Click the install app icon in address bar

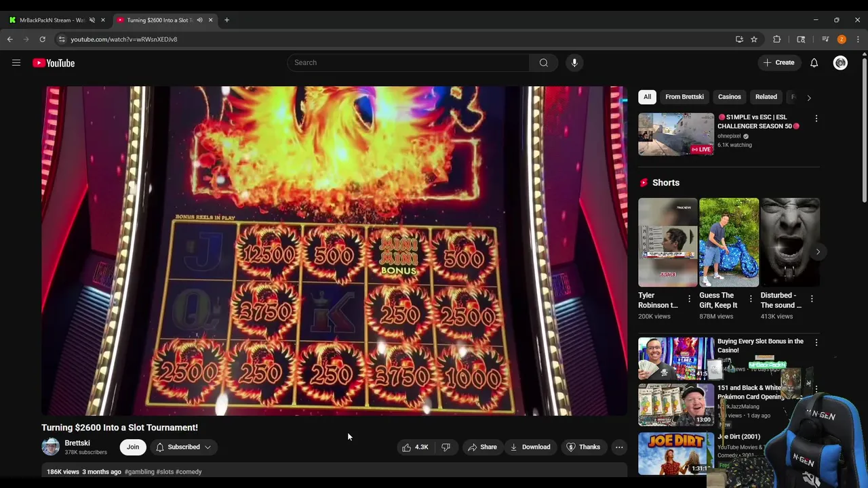coord(739,39)
